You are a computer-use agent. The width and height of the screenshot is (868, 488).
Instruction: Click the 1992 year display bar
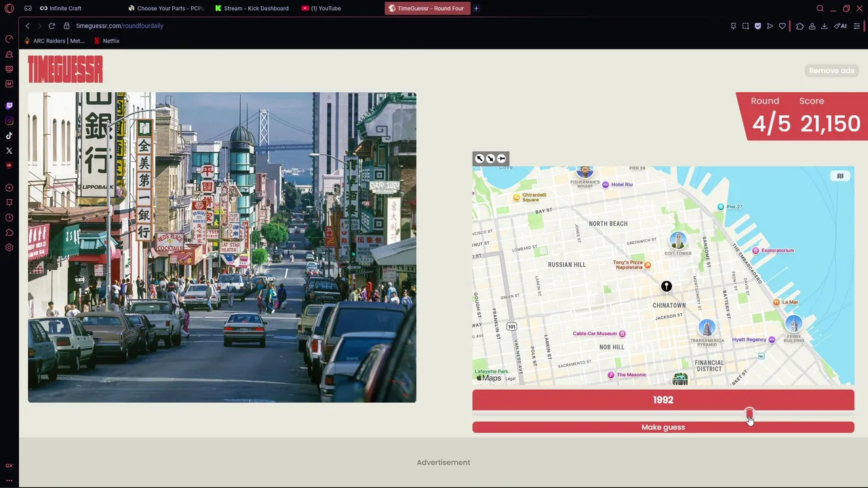pos(663,400)
